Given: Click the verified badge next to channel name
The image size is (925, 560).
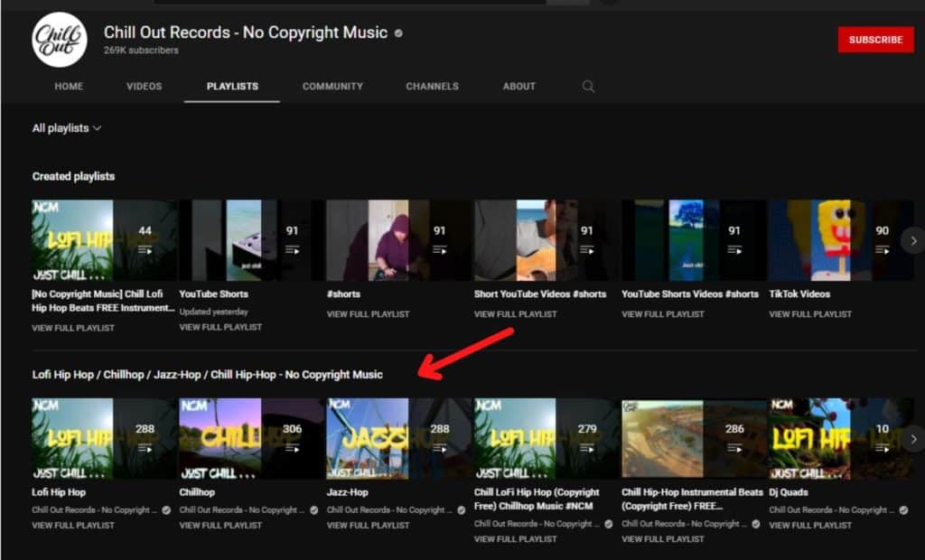Looking at the screenshot, I should [x=398, y=33].
